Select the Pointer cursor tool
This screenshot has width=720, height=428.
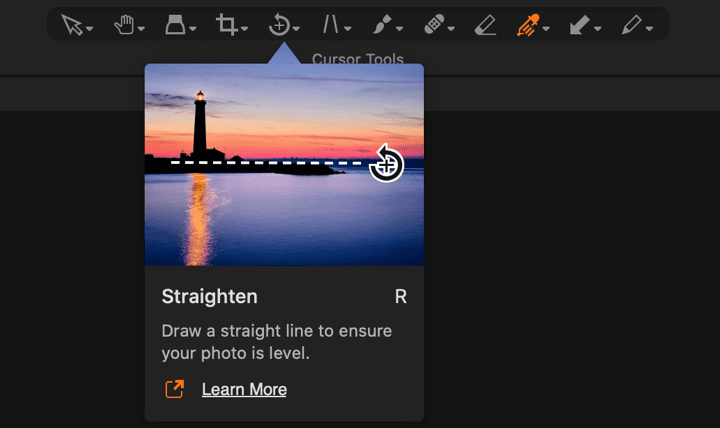click(x=72, y=24)
